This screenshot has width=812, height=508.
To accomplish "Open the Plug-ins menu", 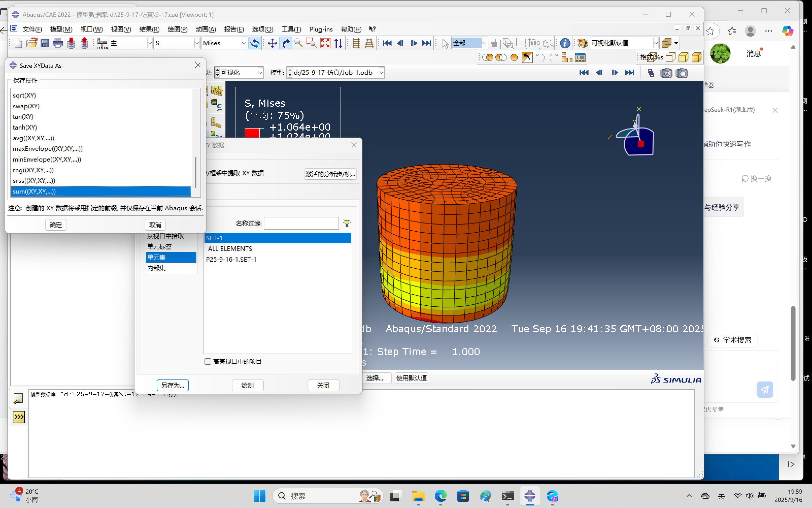I will click(321, 29).
